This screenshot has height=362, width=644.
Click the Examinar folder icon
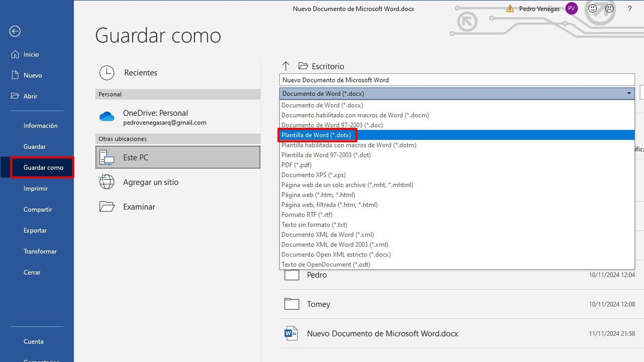click(107, 207)
